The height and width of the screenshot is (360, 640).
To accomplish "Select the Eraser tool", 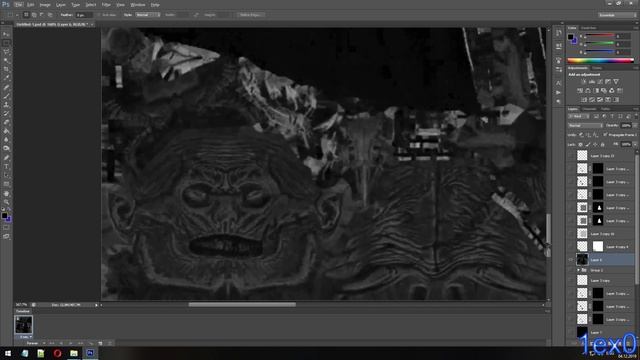I will (6, 122).
